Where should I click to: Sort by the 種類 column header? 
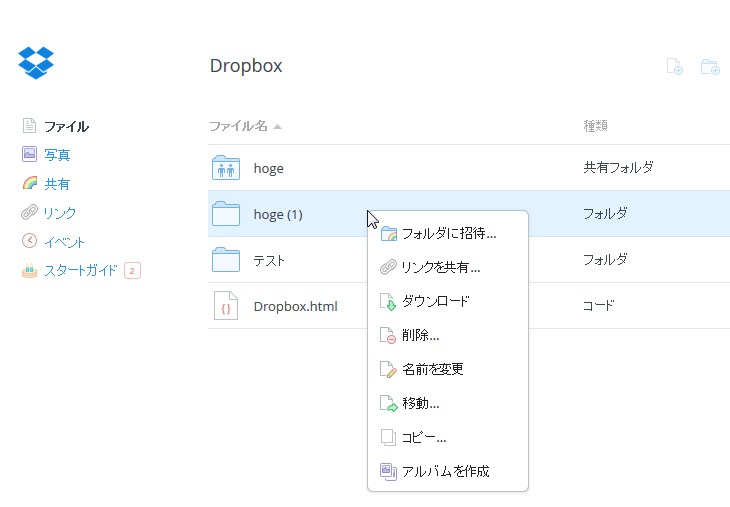pyautogui.click(x=595, y=126)
